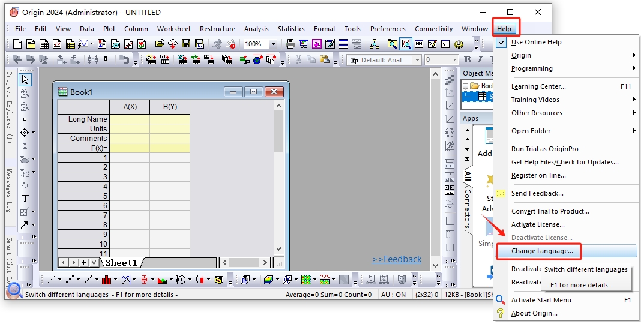Open the Analysis menu
Viewport: 644px width, 324px height.
coord(256,29)
